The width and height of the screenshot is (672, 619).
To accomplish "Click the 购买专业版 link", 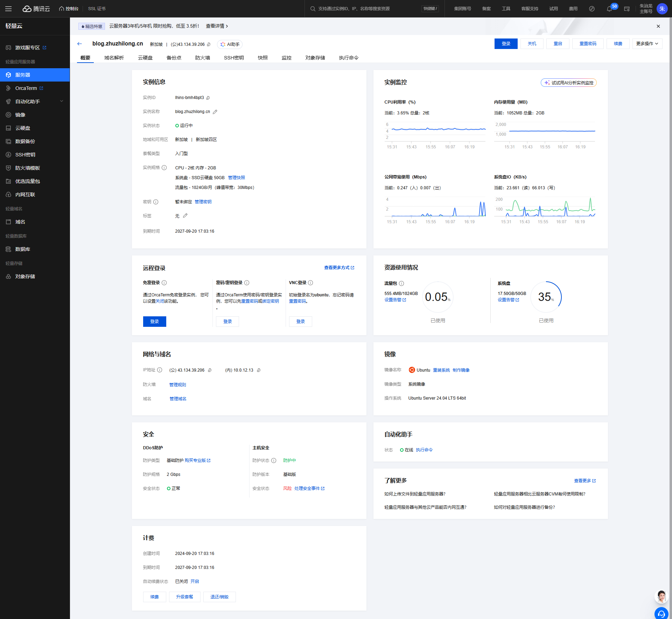I will tap(197, 460).
